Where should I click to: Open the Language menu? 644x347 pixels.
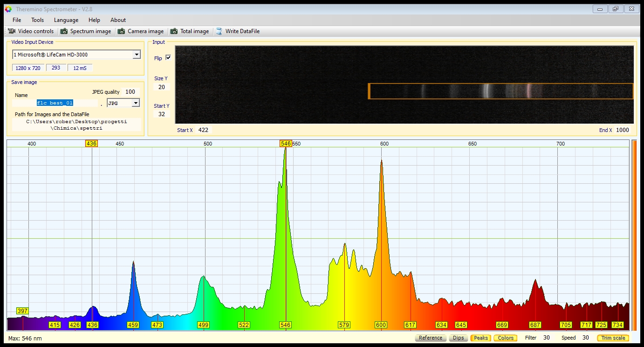pos(66,20)
